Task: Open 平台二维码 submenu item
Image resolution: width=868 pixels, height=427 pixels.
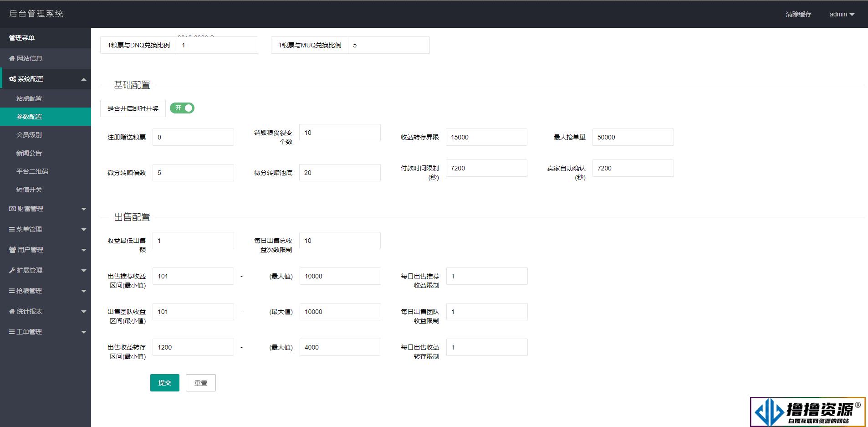Action: [46, 171]
